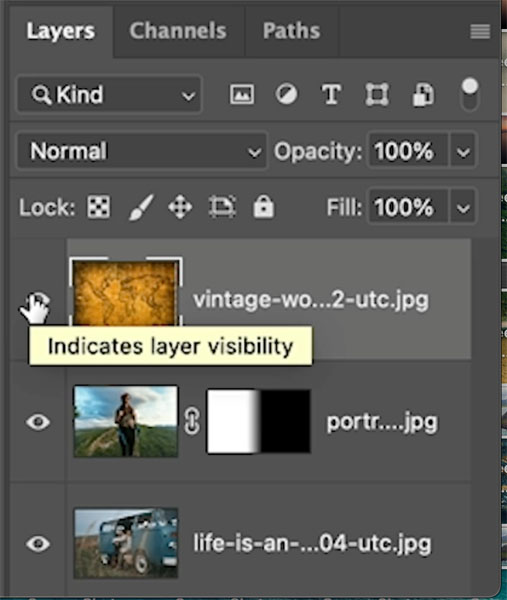This screenshot has width=507, height=600.
Task: Lock image pixels brush icon
Action: coord(141,207)
